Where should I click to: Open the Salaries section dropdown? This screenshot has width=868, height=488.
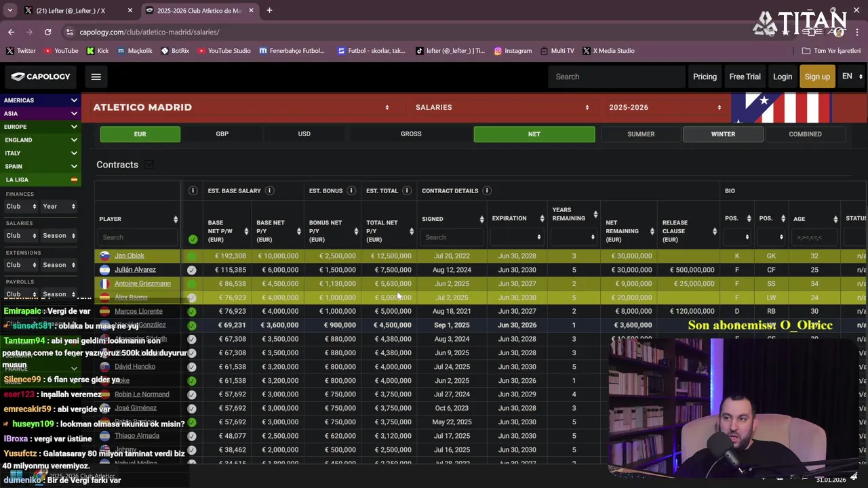pos(502,107)
